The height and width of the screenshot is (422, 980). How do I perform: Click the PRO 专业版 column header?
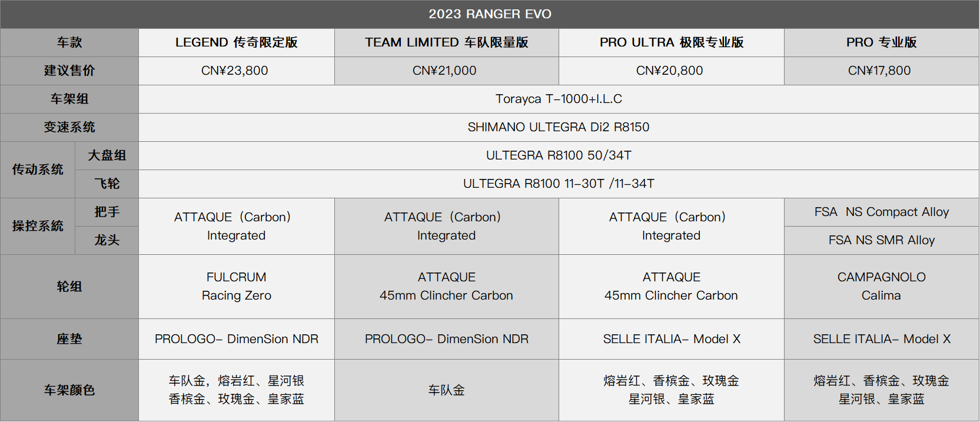pyautogui.click(x=882, y=42)
